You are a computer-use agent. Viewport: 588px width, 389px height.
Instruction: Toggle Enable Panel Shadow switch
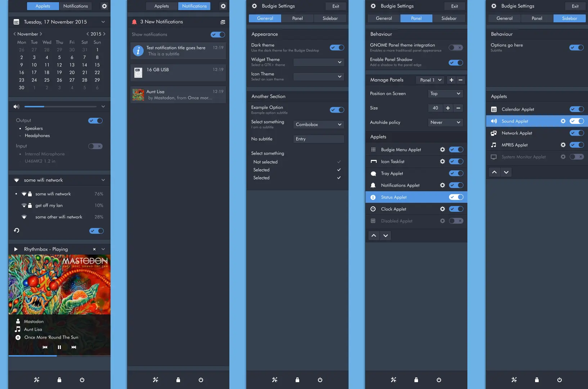pos(456,63)
